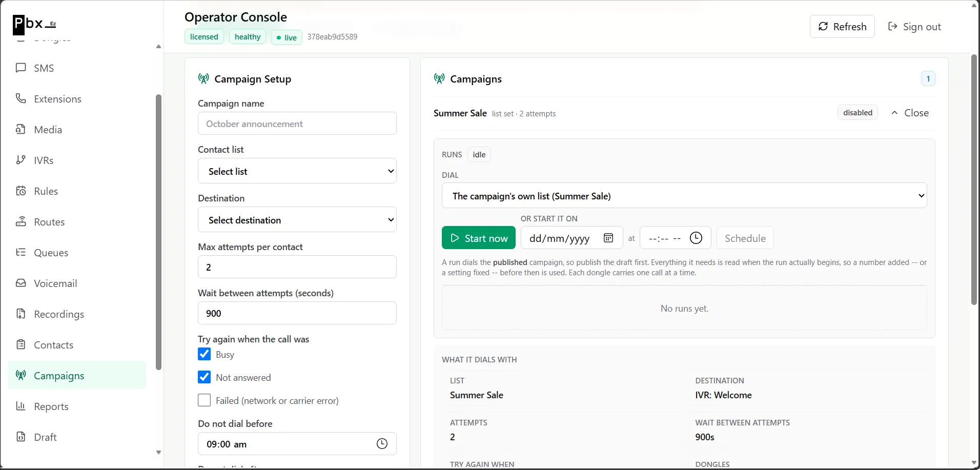Click the IVRs branch icon

(x=21, y=160)
